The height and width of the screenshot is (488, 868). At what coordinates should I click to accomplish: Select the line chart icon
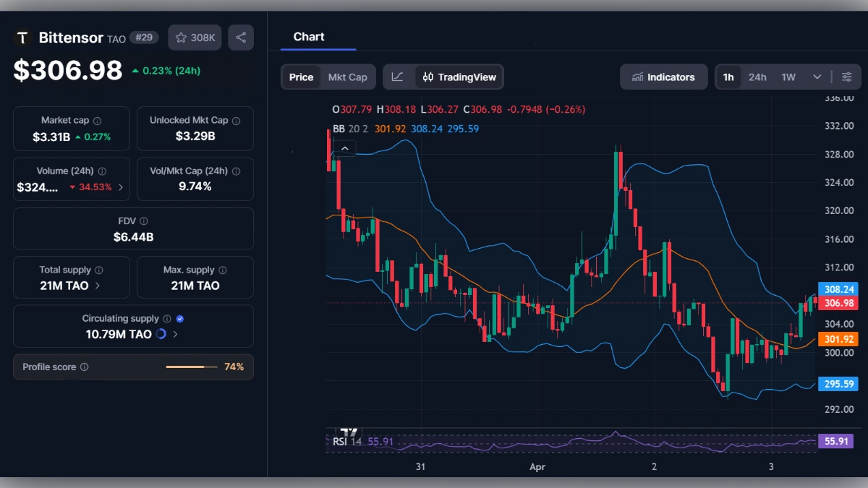pyautogui.click(x=397, y=77)
